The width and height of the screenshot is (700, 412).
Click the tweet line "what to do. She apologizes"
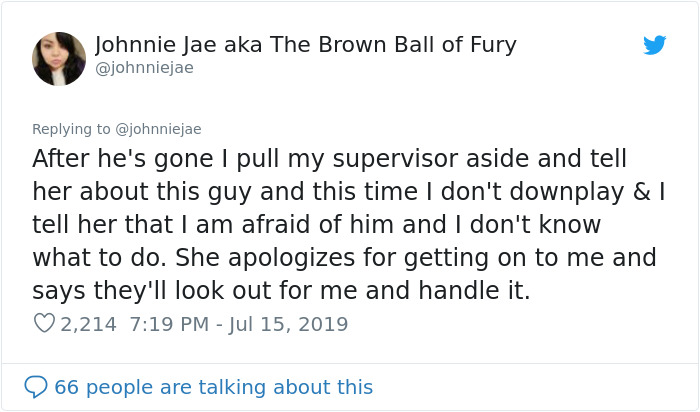(x=344, y=258)
